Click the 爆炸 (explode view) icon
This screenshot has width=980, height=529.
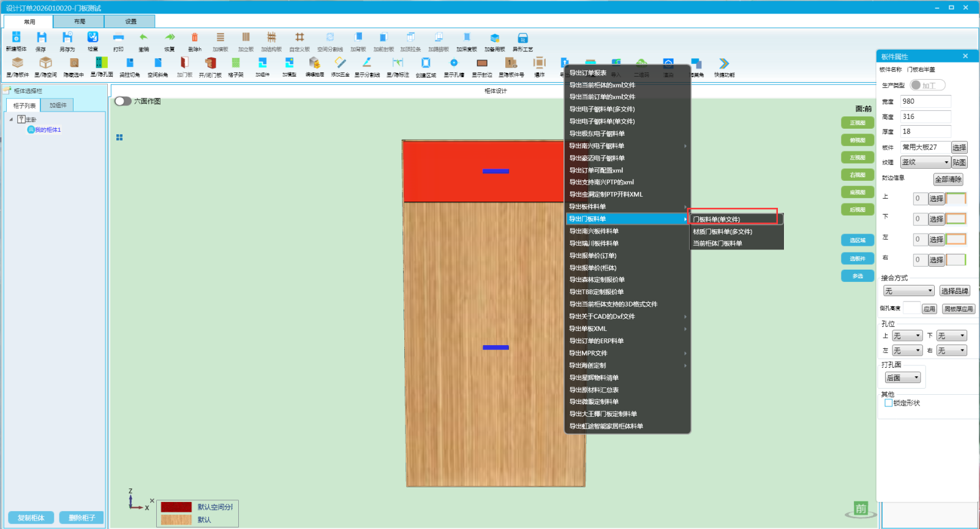539,63
